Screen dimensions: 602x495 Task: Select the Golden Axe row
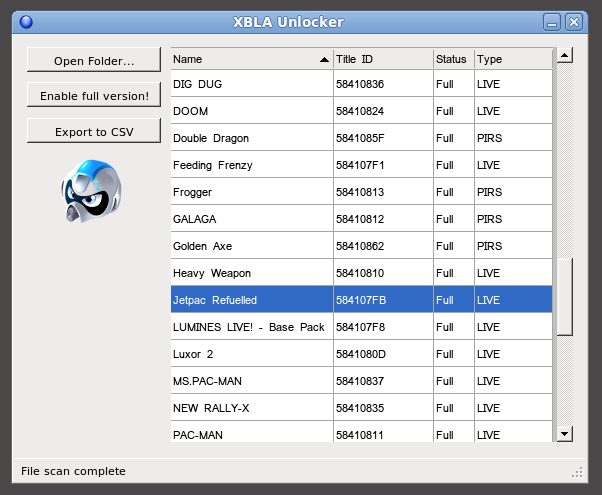coord(362,246)
